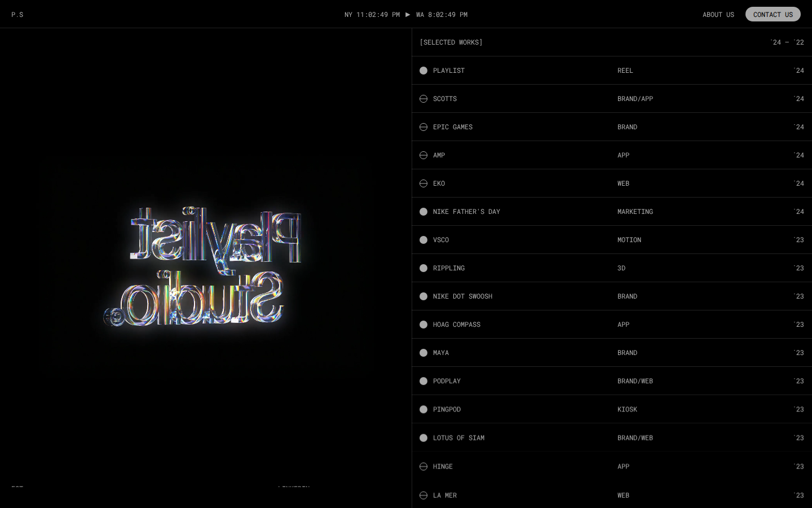Image resolution: width=812 pixels, height=508 pixels.
Task: Click the filled circle icon beside PINGPOD
Action: 423,409
